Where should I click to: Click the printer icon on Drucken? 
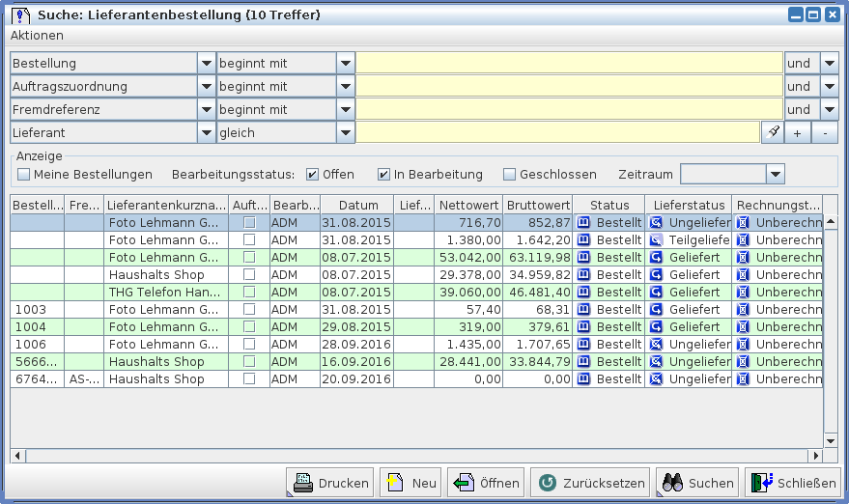click(x=302, y=483)
